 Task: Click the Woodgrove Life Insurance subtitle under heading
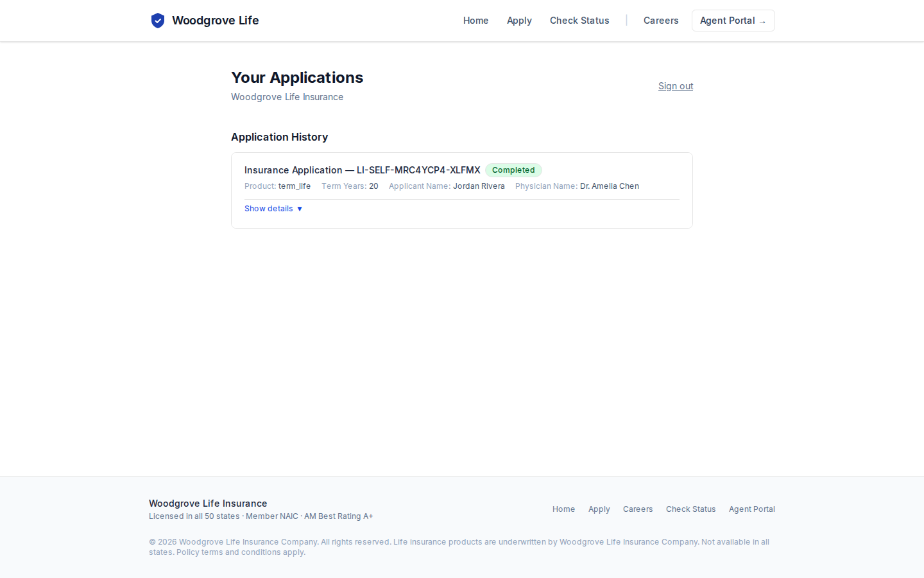(x=287, y=97)
